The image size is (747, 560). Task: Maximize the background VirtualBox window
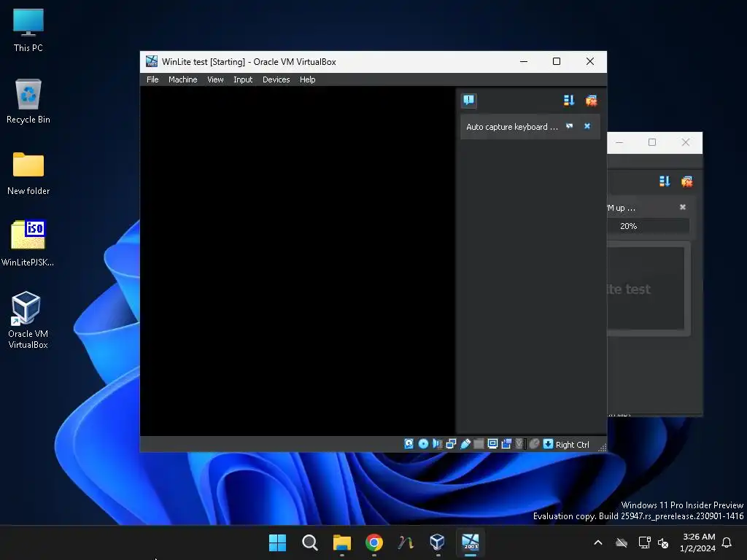(x=651, y=142)
